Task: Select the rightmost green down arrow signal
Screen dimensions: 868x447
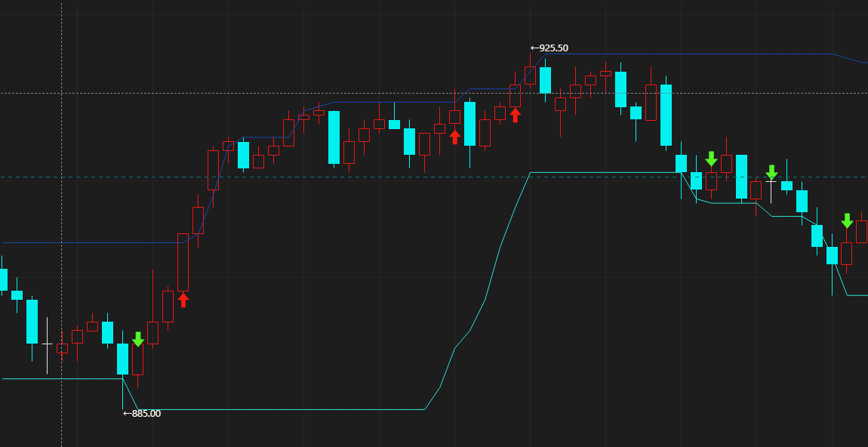Action: (x=847, y=220)
